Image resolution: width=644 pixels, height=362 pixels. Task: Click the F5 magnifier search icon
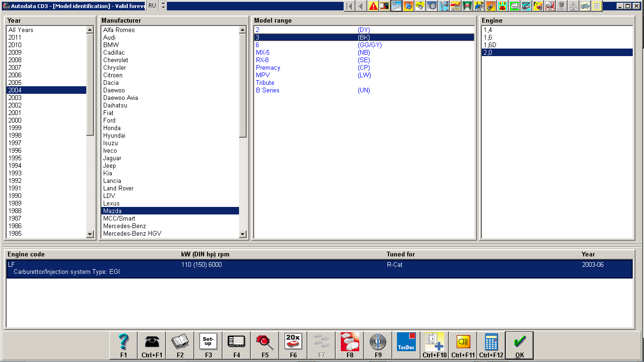click(265, 346)
